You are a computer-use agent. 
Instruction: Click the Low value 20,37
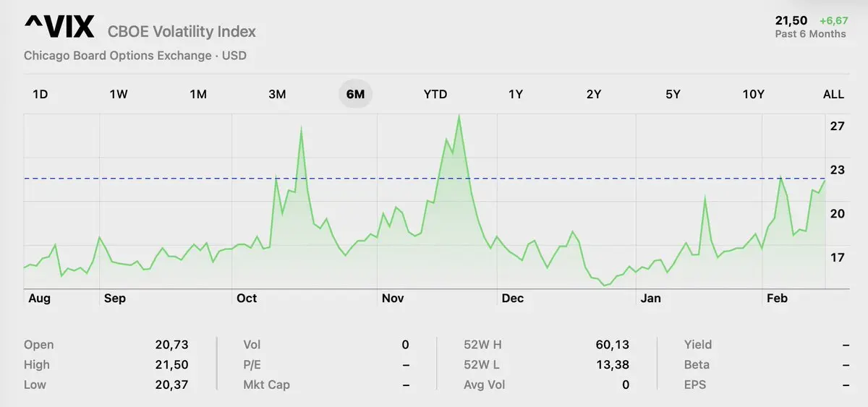click(173, 385)
